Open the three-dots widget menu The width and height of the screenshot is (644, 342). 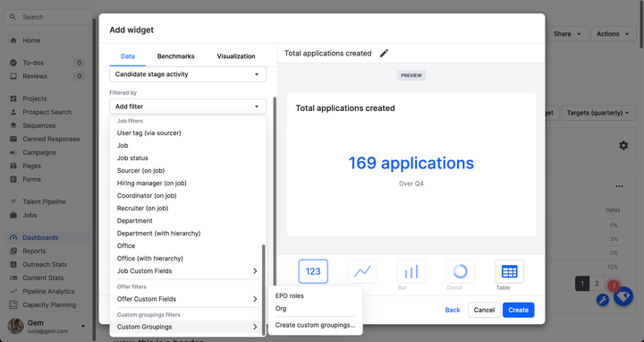click(x=619, y=186)
